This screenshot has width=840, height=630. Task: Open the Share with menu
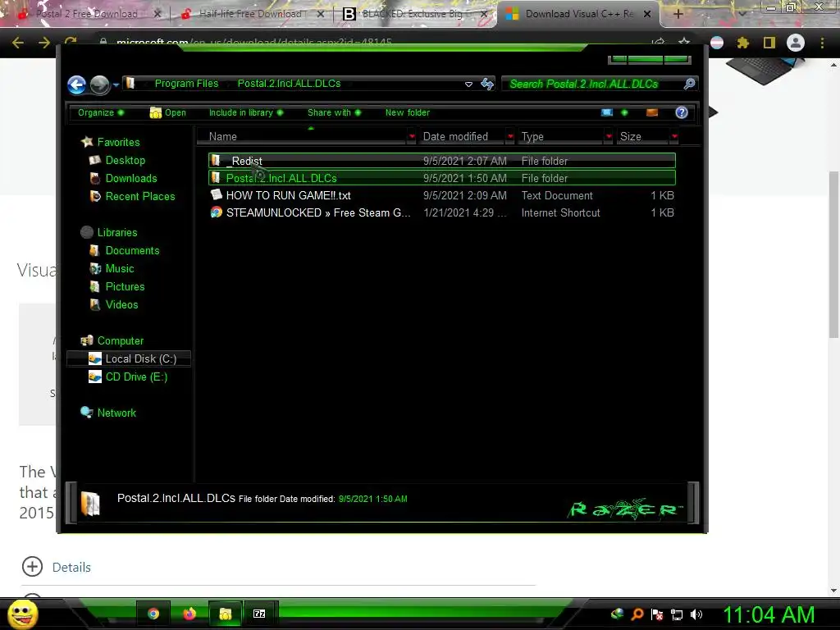pyautogui.click(x=335, y=112)
